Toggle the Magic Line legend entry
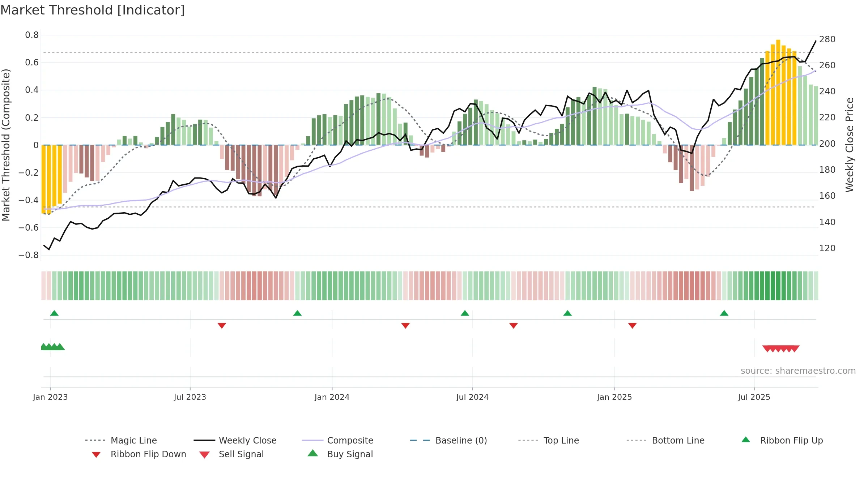 click(121, 440)
